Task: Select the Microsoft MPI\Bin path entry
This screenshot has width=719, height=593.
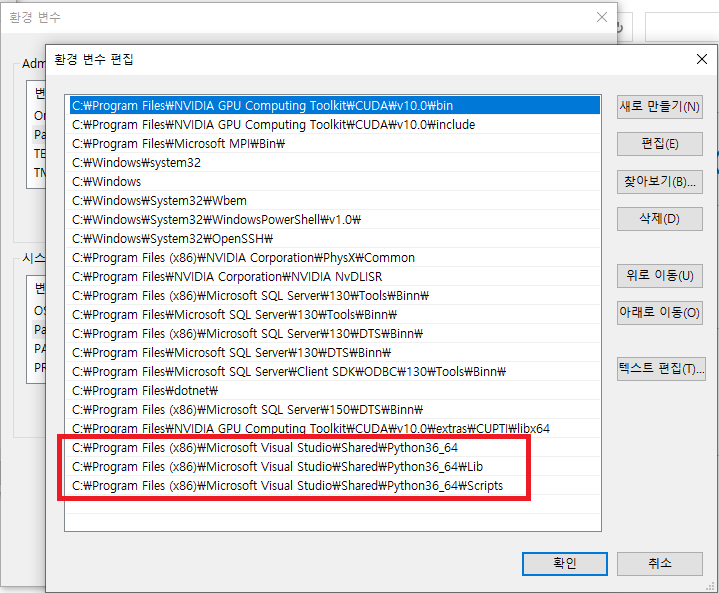Action: 334,144
